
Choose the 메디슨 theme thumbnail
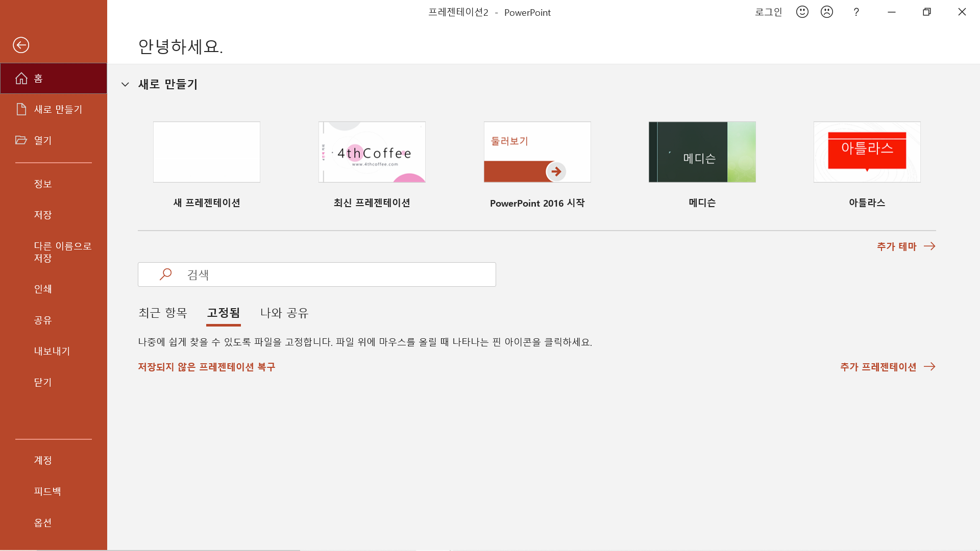coord(702,152)
